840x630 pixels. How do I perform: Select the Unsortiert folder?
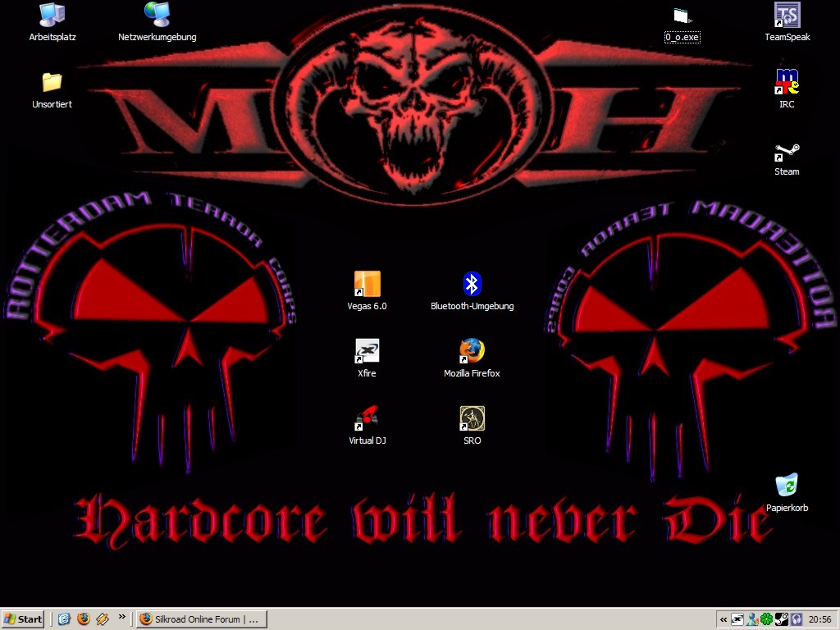coord(52,82)
